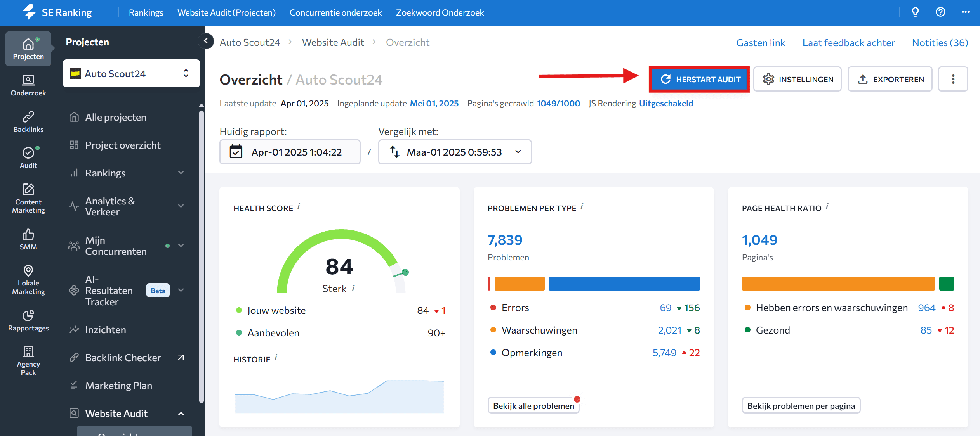Click the Herstart Audit button
Image resolution: width=980 pixels, height=436 pixels.
(699, 79)
